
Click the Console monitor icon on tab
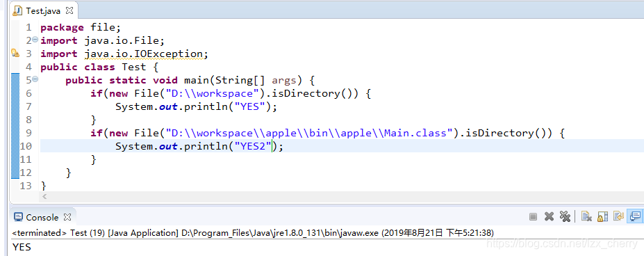click(19, 217)
